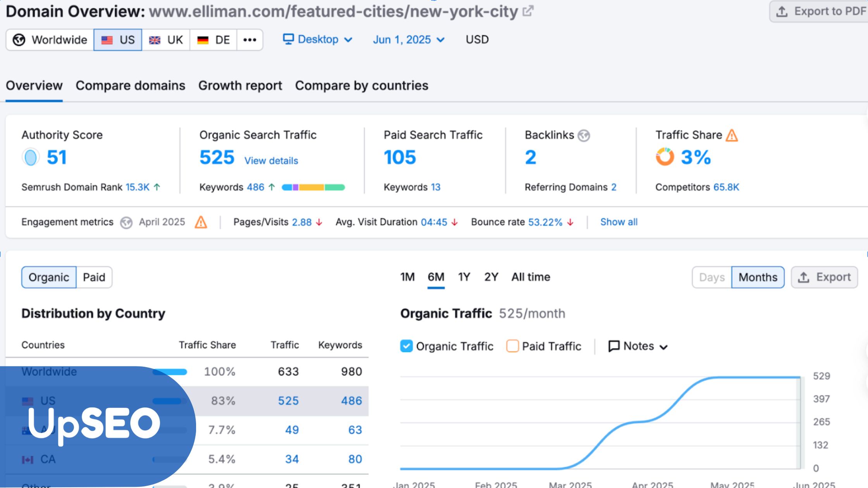This screenshot has width=868, height=488.
Task: Open the organic Keywords 486 link
Action: 256,187
